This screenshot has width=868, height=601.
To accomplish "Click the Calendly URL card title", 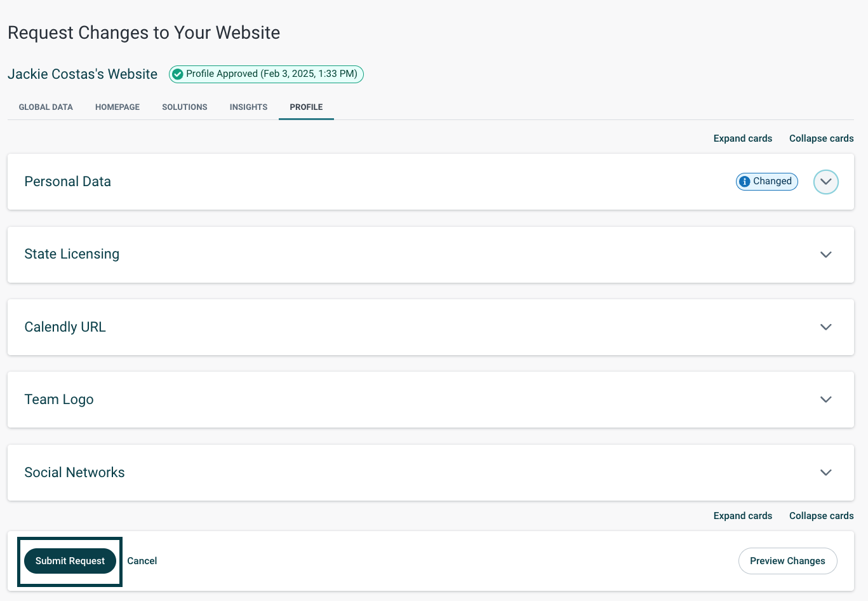I will coord(65,327).
